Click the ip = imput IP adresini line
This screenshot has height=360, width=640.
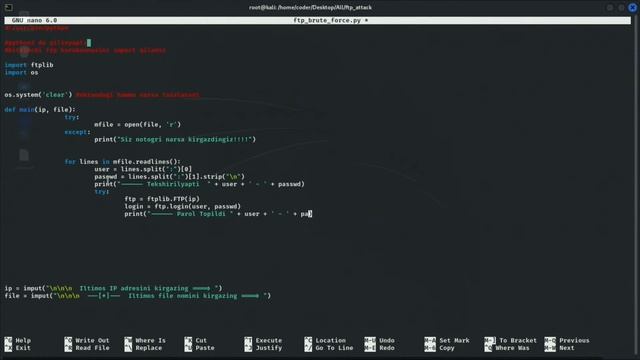[113, 288]
